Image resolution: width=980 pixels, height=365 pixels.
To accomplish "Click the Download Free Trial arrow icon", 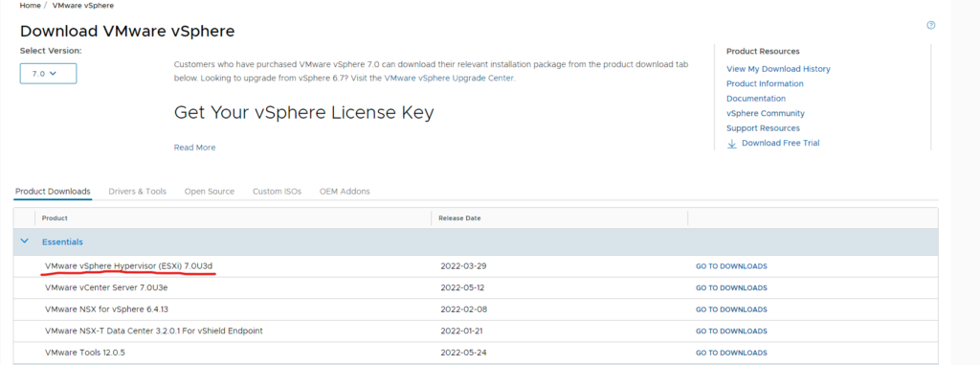I will point(732,144).
